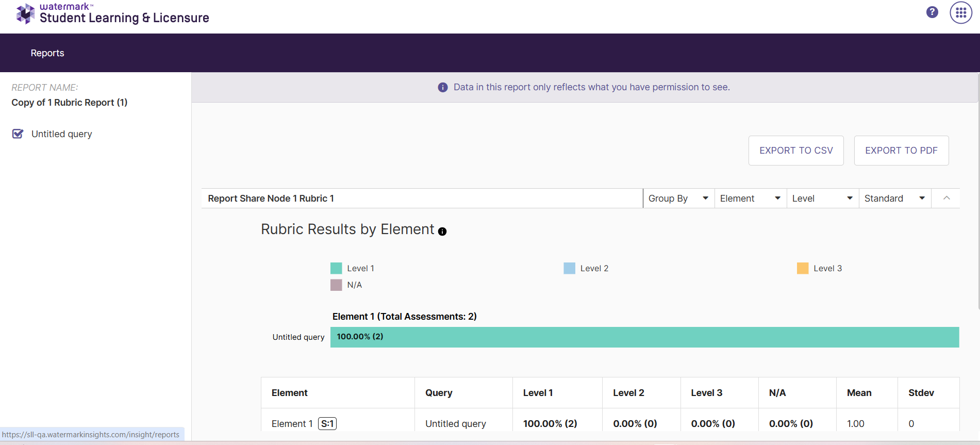This screenshot has width=980, height=445.
Task: Click the Level 3 legend swatch
Action: (x=803, y=268)
